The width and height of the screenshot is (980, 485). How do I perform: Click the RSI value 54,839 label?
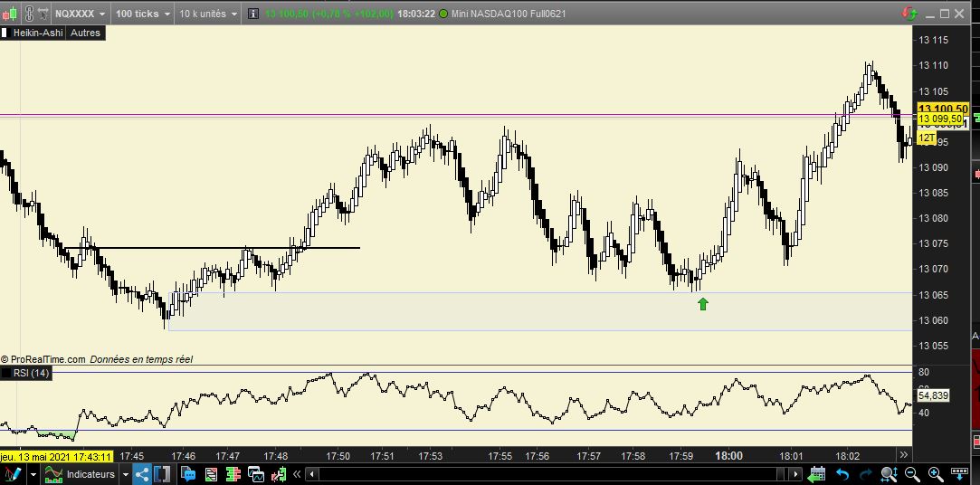coord(934,395)
